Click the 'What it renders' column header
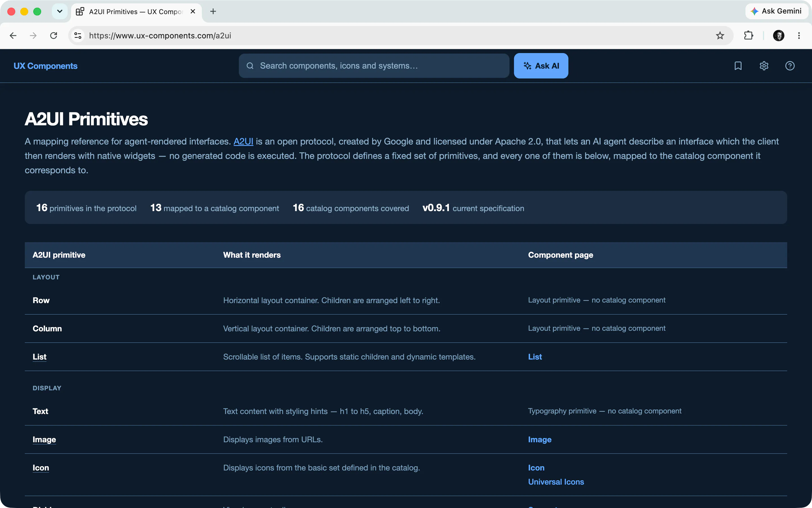Viewport: 812px width, 508px height. (x=252, y=255)
